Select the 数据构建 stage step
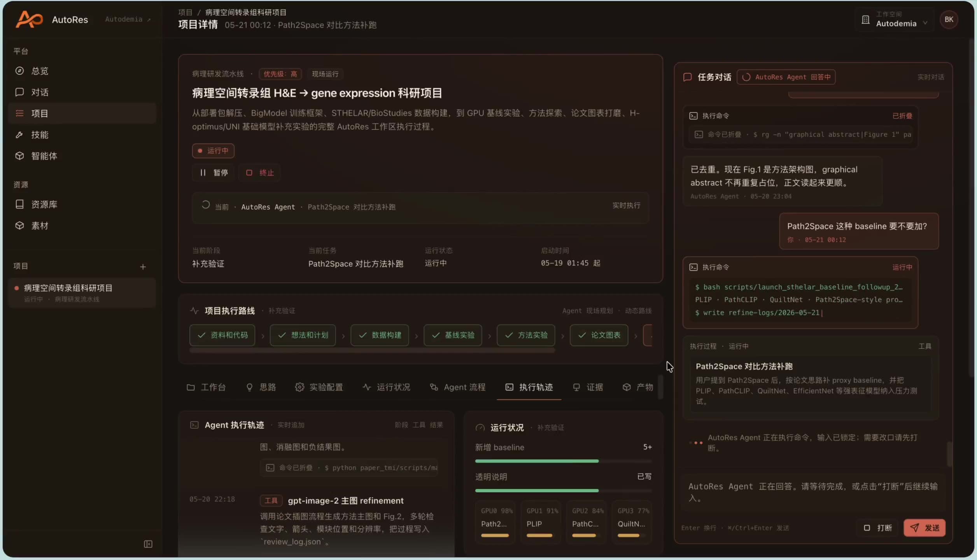The image size is (977, 560). pos(380,335)
